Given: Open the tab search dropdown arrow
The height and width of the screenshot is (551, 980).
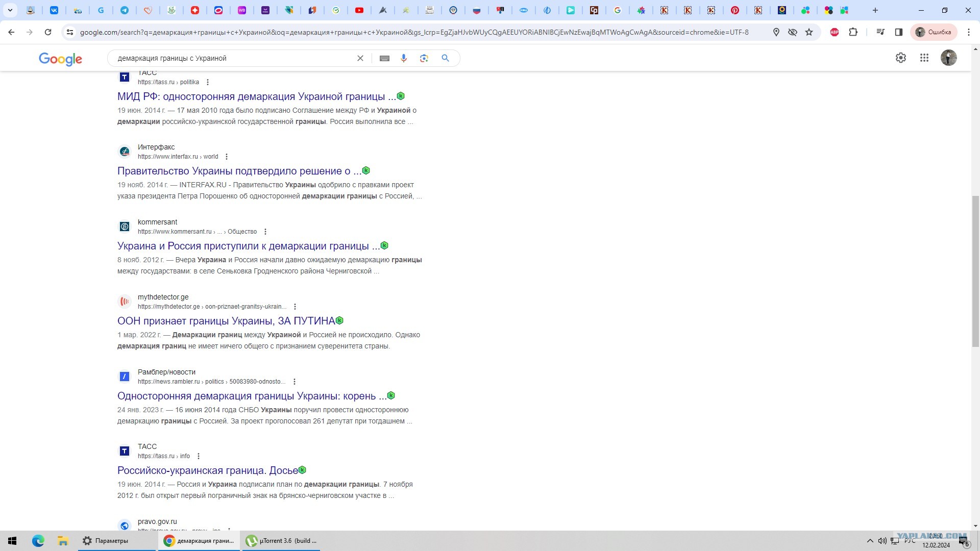Looking at the screenshot, I should [x=10, y=10].
